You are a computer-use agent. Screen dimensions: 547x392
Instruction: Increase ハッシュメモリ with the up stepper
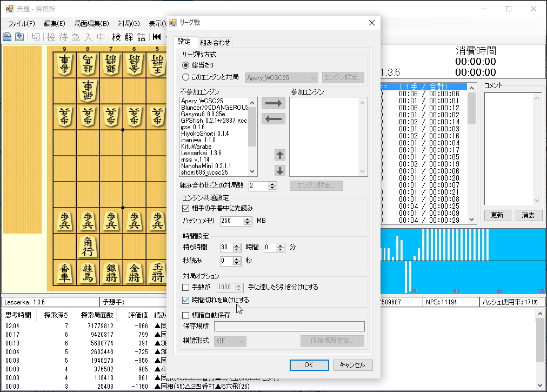coord(246,218)
